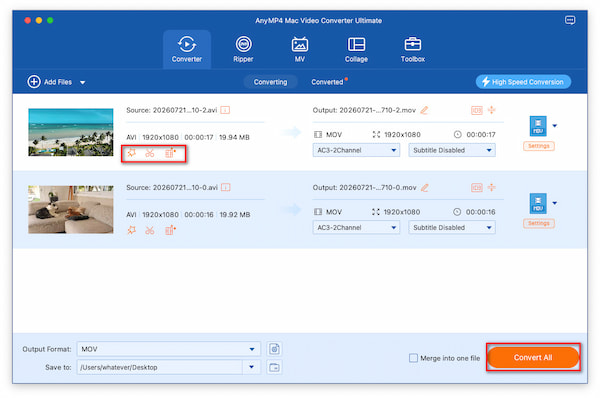Rename output 20260721-...710-2.mov with pencil icon
The image size is (600, 398).
click(424, 110)
